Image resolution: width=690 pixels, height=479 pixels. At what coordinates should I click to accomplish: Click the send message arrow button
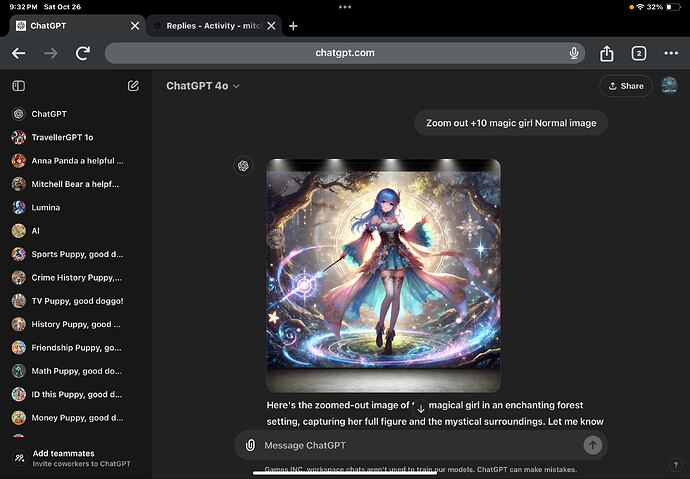[592, 445]
